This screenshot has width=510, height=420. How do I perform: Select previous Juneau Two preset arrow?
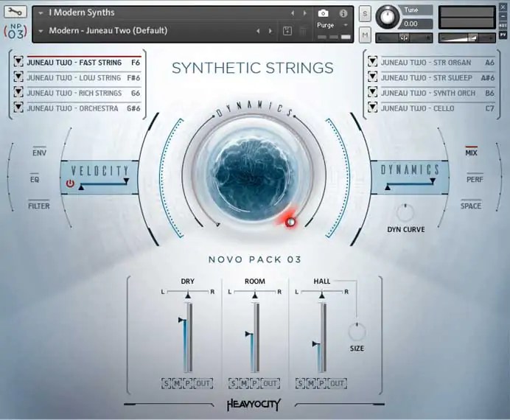click(258, 31)
